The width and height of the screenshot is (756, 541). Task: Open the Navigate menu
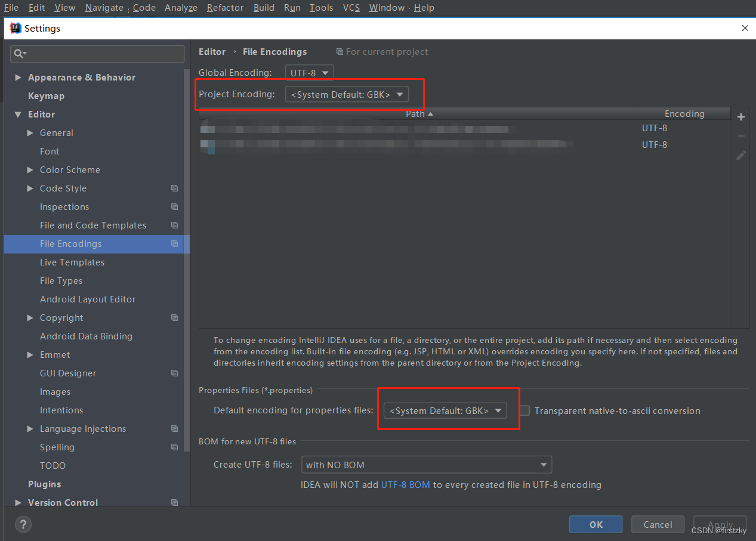104,8
